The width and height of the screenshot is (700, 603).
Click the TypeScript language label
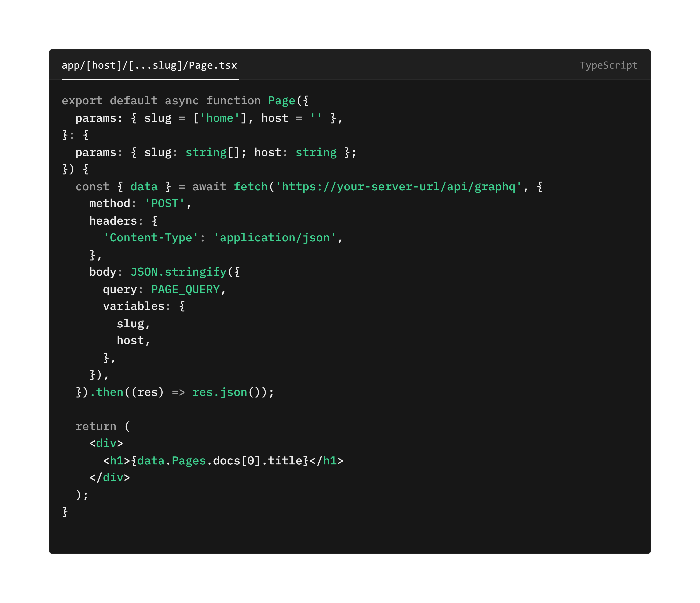[x=608, y=65]
